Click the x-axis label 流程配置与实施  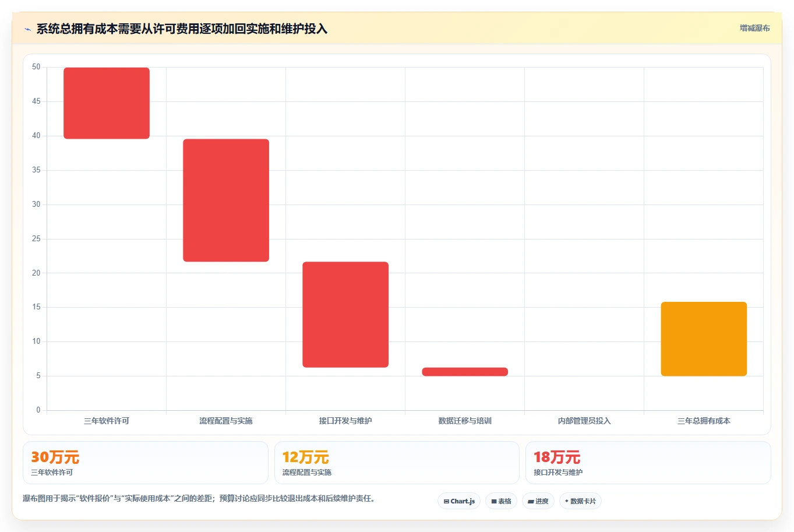tap(226, 421)
